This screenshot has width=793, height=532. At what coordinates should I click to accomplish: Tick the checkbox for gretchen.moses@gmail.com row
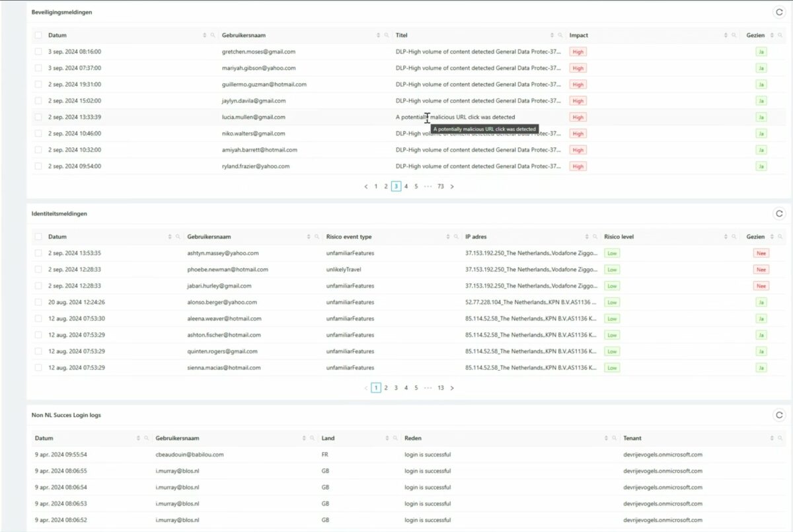[x=38, y=52]
